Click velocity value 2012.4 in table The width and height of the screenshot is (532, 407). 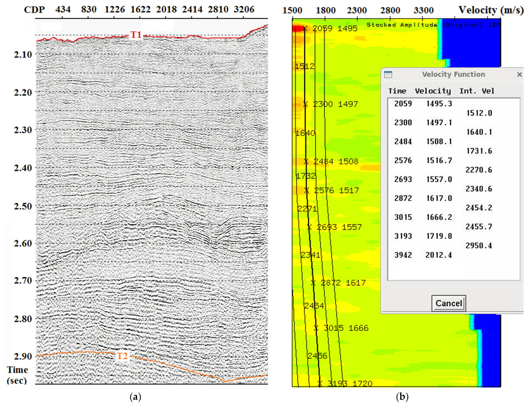[x=439, y=255]
